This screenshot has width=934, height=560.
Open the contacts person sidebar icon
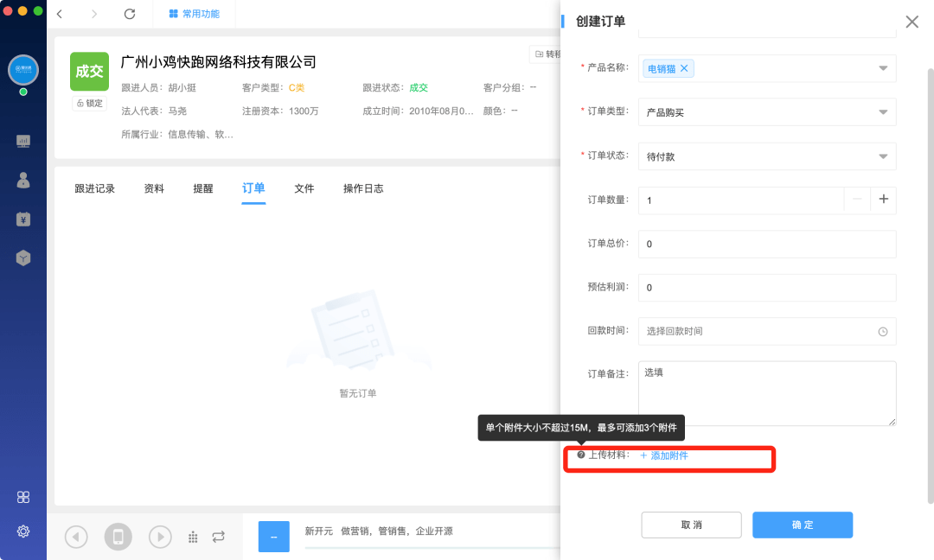coord(23,180)
